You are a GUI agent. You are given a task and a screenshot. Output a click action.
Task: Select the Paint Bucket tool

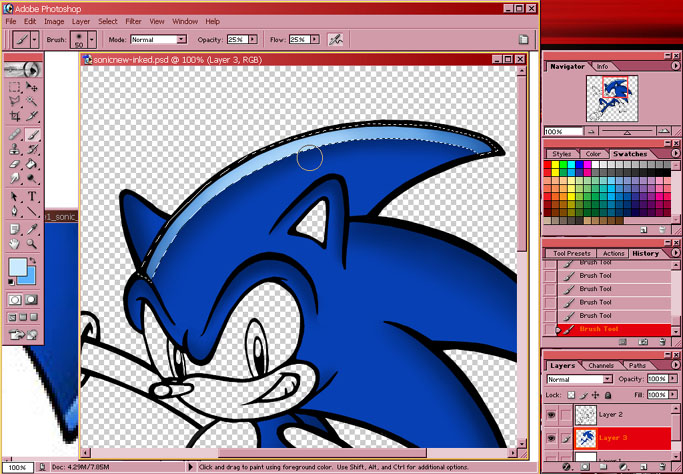pyautogui.click(x=31, y=164)
